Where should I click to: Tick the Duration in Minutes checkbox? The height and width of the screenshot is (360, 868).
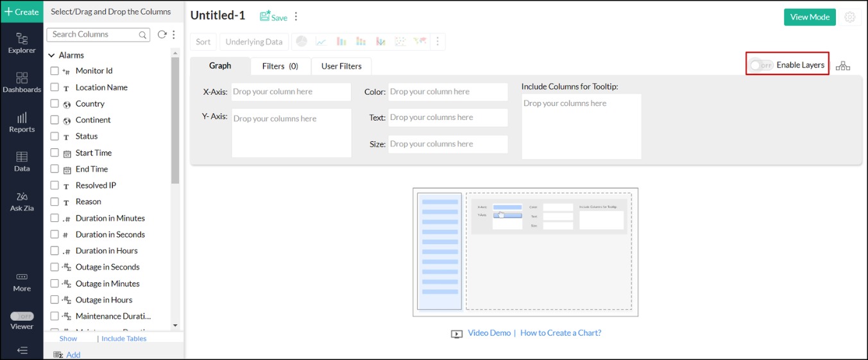pos(55,218)
